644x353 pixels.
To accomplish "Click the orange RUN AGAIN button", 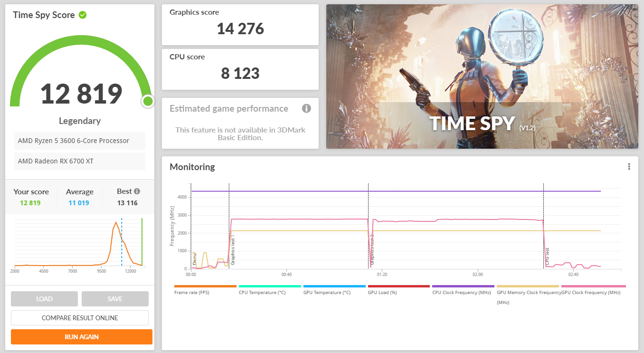I will tap(82, 337).
